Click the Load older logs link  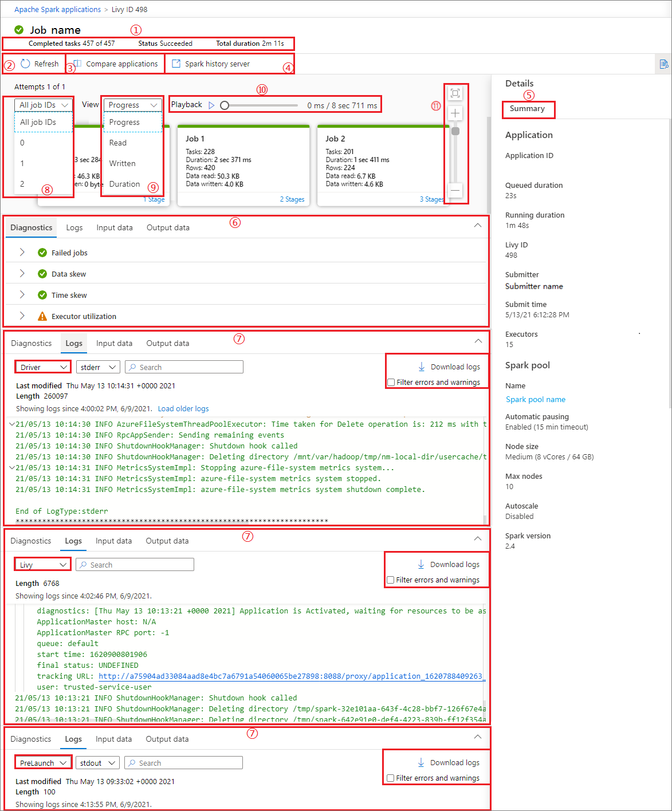183,408
